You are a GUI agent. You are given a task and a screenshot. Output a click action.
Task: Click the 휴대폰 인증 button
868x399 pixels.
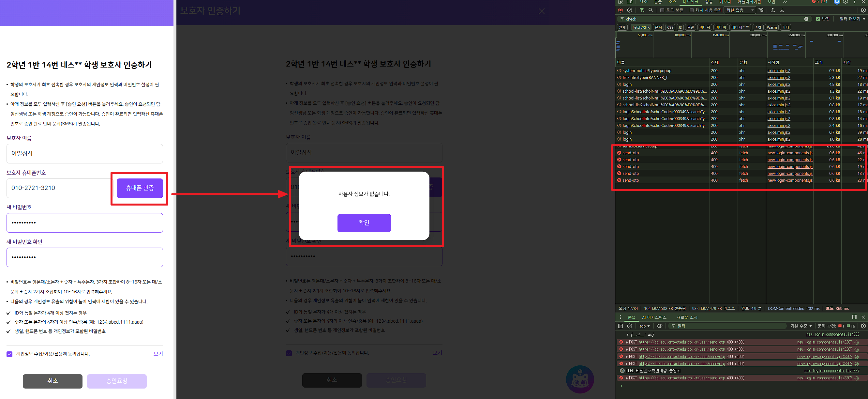140,188
